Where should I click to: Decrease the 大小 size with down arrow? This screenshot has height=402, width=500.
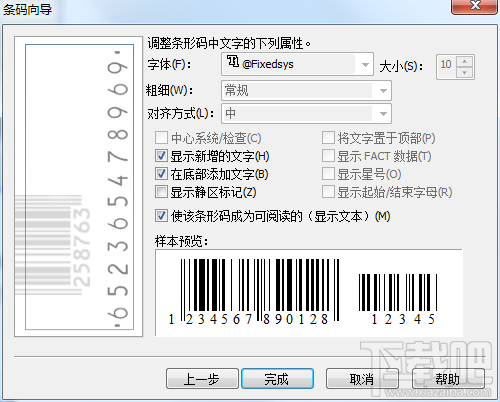pyautogui.click(x=464, y=72)
